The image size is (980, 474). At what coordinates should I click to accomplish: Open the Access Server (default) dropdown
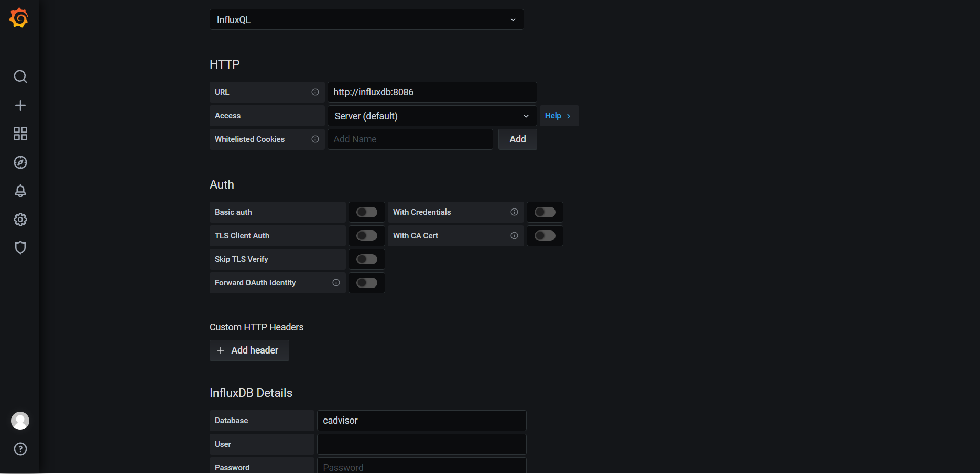tap(432, 116)
